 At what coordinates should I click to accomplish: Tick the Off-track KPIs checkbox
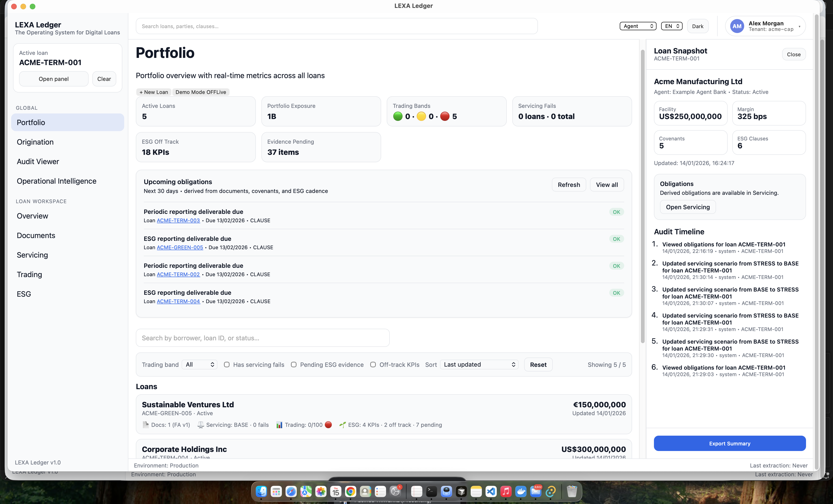[x=373, y=364]
